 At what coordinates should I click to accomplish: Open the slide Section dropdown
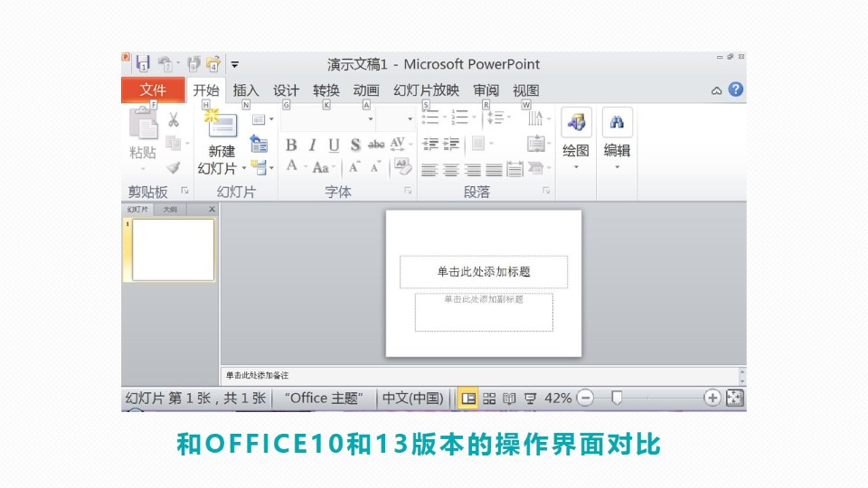tap(262, 167)
